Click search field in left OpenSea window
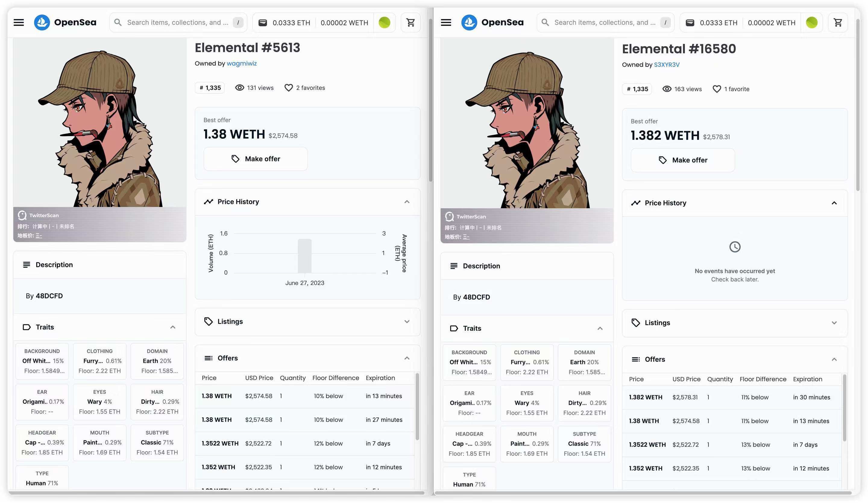Viewport: 868px width, 503px height. click(177, 23)
